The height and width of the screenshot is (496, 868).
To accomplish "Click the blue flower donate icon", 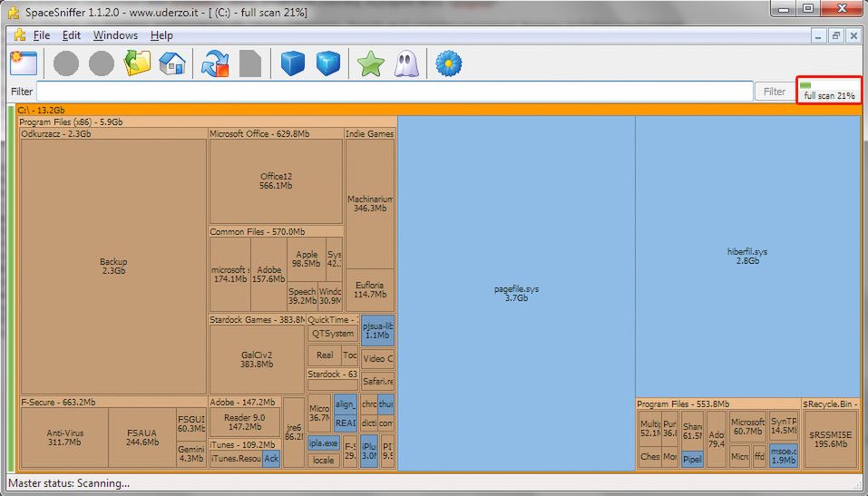I will tap(448, 63).
